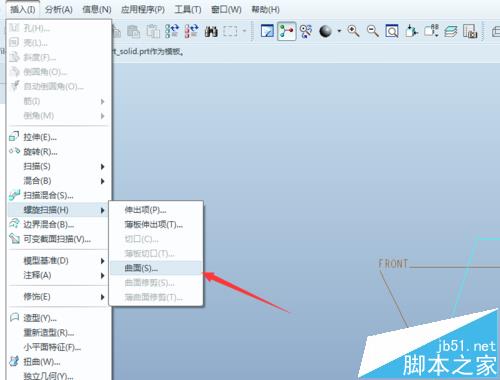Choose 扭曲(W)... warp menu entry

[x=58, y=362]
